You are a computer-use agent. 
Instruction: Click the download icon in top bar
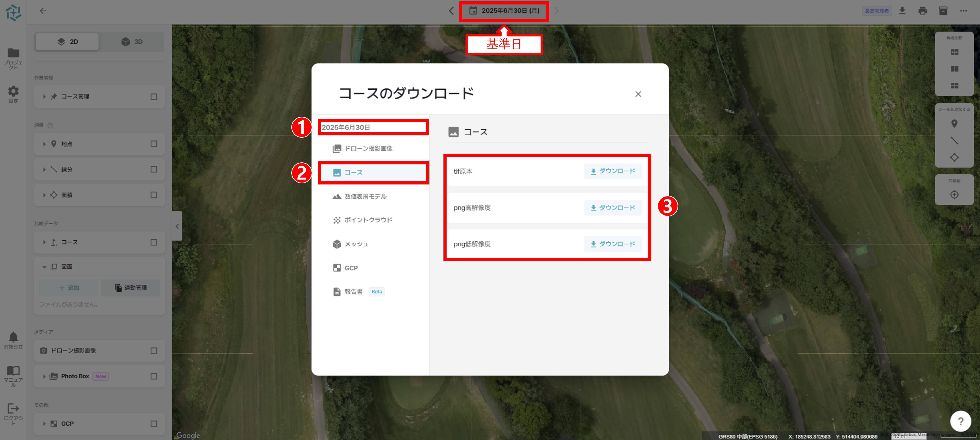(902, 11)
